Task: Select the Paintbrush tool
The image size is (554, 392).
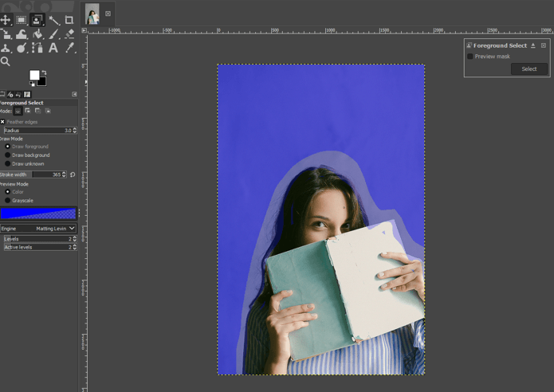Action: pyautogui.click(x=53, y=34)
